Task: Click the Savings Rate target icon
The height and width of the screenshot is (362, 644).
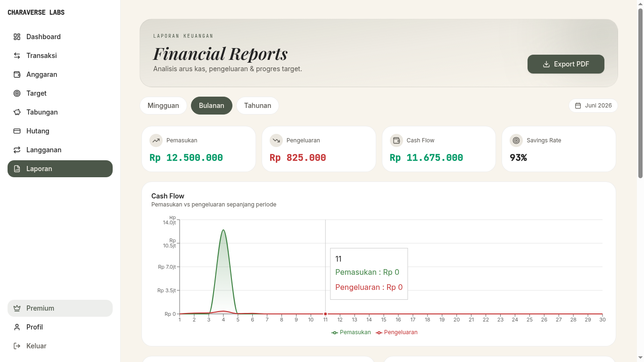Action: (516, 140)
